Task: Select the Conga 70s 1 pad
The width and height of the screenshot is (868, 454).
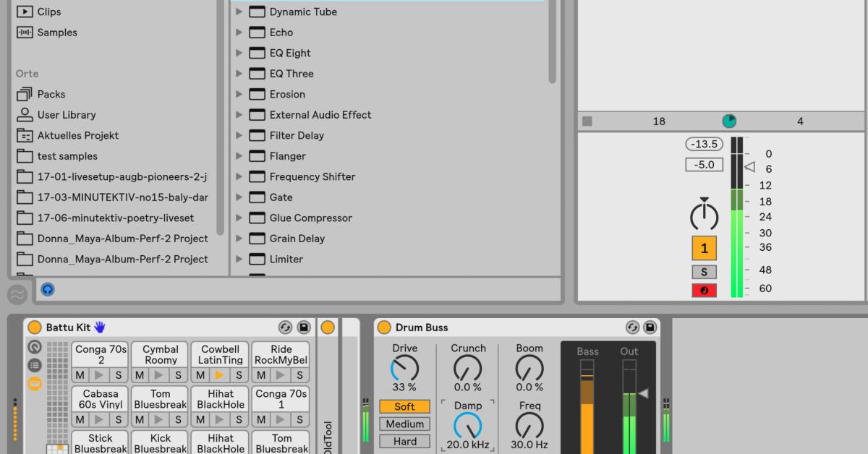Action: 281,400
